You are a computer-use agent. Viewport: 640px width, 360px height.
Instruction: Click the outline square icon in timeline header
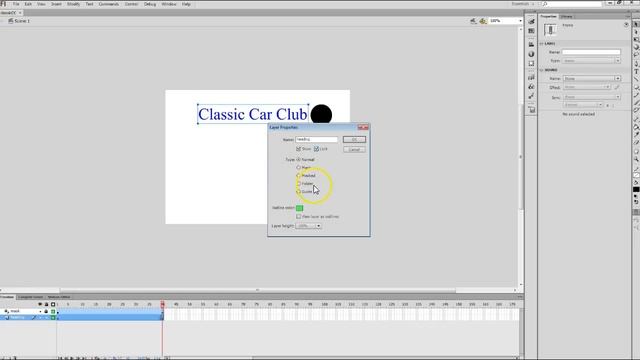[53, 304]
